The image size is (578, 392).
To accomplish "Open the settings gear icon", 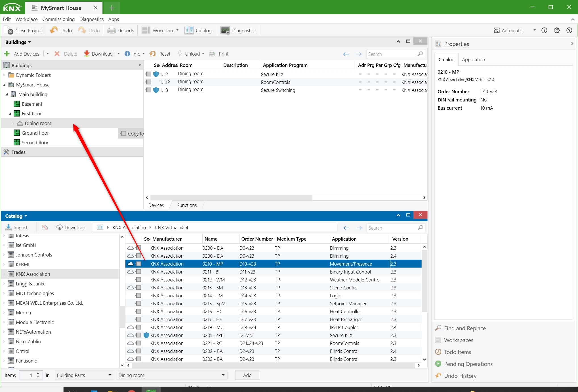I will click(557, 30).
